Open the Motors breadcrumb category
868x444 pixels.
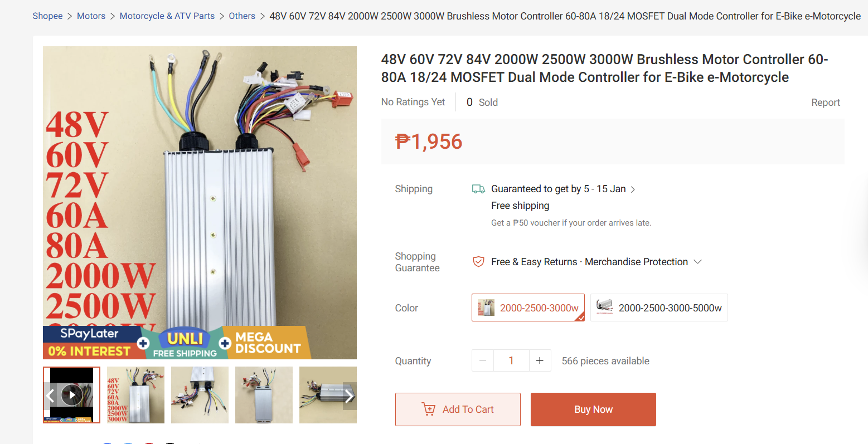pos(91,16)
